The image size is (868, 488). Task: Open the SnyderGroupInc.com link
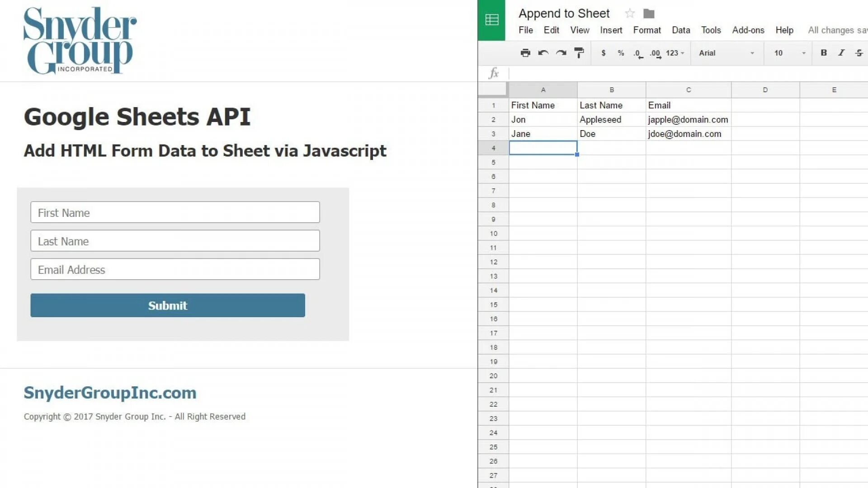(x=110, y=393)
